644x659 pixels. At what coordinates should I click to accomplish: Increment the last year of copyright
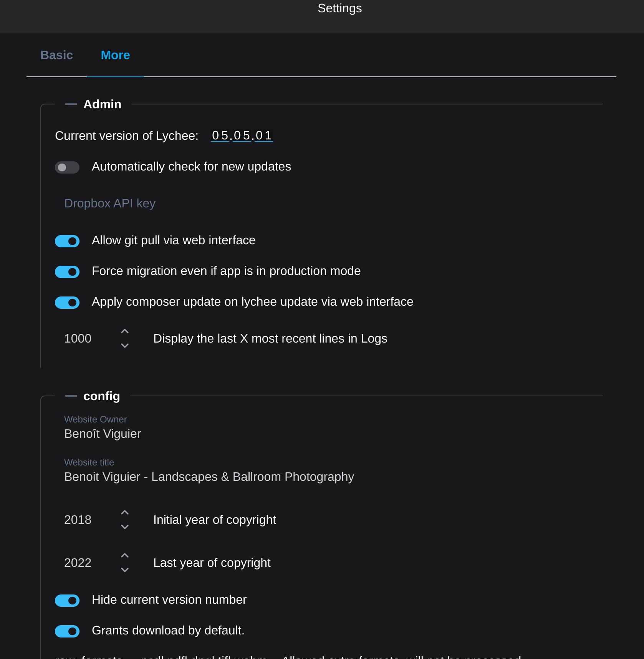[125, 556]
